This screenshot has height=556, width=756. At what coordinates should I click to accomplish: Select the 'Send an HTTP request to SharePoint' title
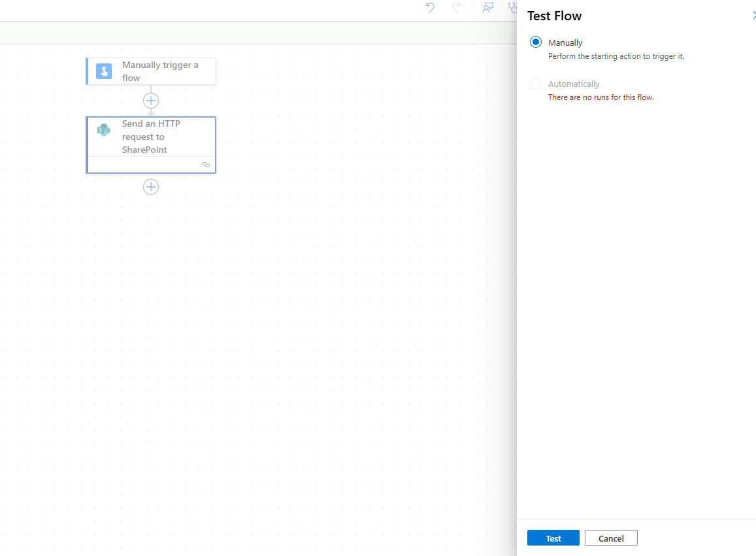click(151, 137)
